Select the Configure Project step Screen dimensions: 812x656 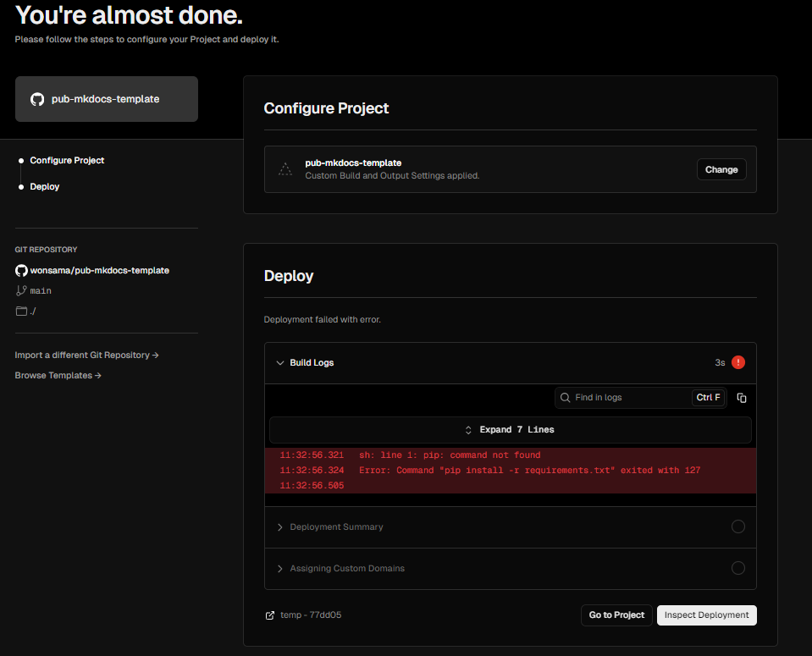(x=67, y=161)
